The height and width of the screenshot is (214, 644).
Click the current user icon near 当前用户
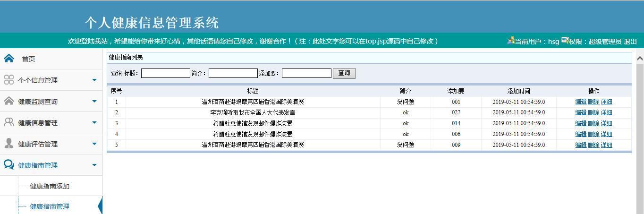[511, 41]
